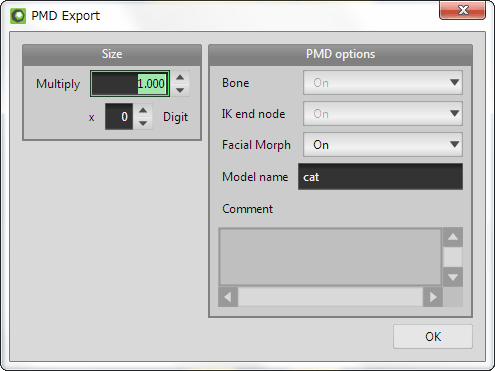
Task: Click Comment horizontal scrollbar left arrow
Action: tap(228, 297)
